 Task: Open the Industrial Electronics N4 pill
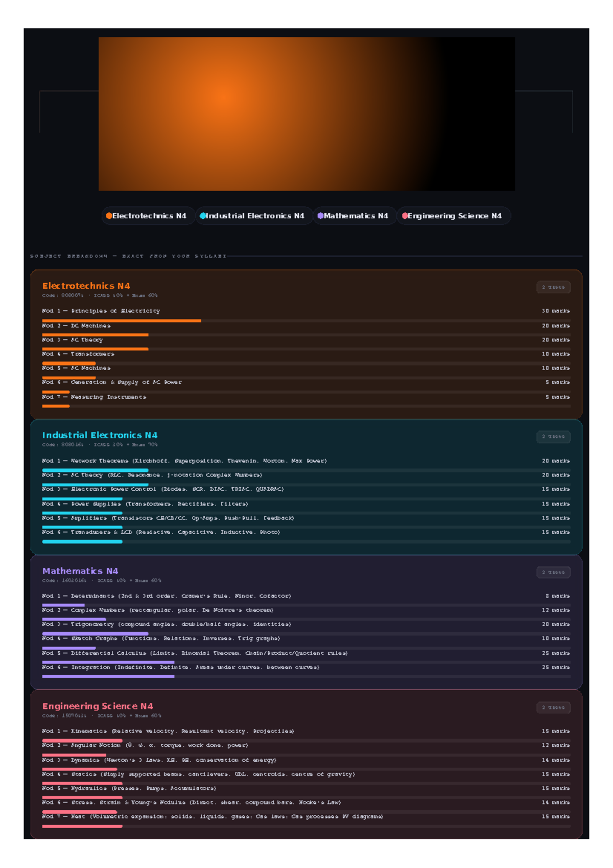point(254,216)
